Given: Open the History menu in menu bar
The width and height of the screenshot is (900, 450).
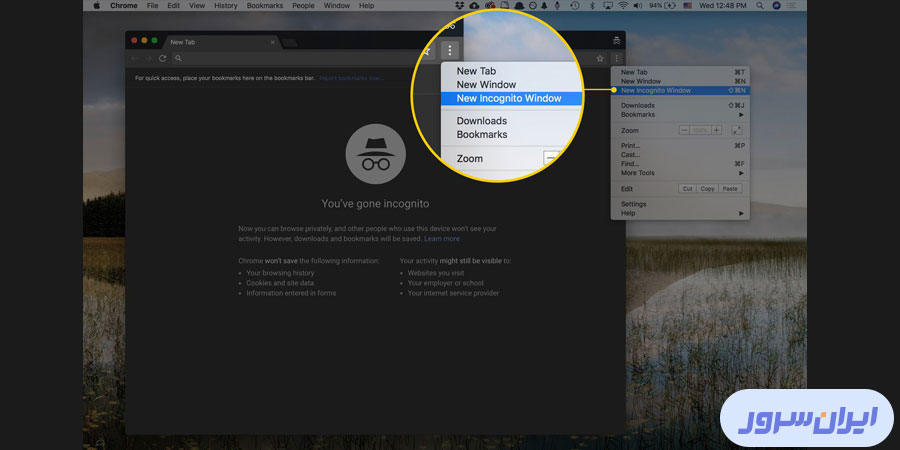Looking at the screenshot, I should coord(226,5).
